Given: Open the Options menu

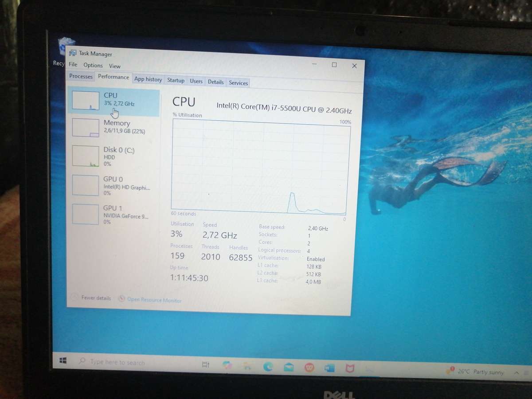Looking at the screenshot, I should [93, 65].
